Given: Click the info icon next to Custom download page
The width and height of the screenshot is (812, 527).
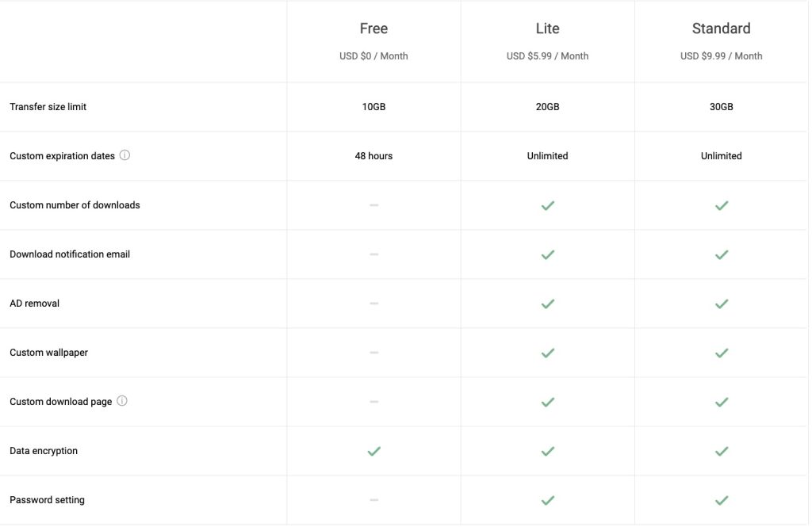Looking at the screenshot, I should point(121,401).
